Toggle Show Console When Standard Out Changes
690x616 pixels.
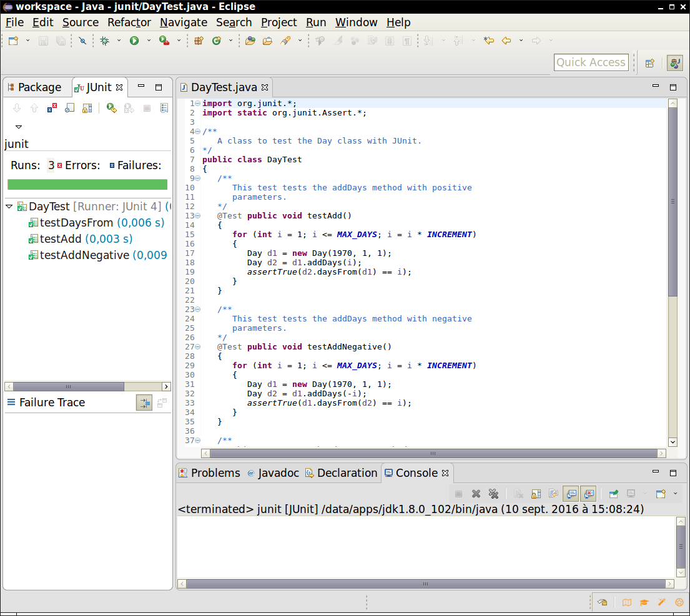coord(571,494)
